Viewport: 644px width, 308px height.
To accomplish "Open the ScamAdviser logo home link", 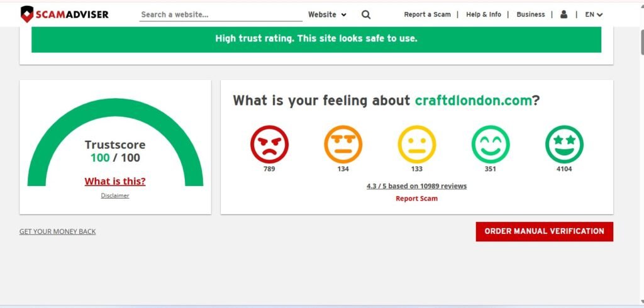I will (65, 14).
